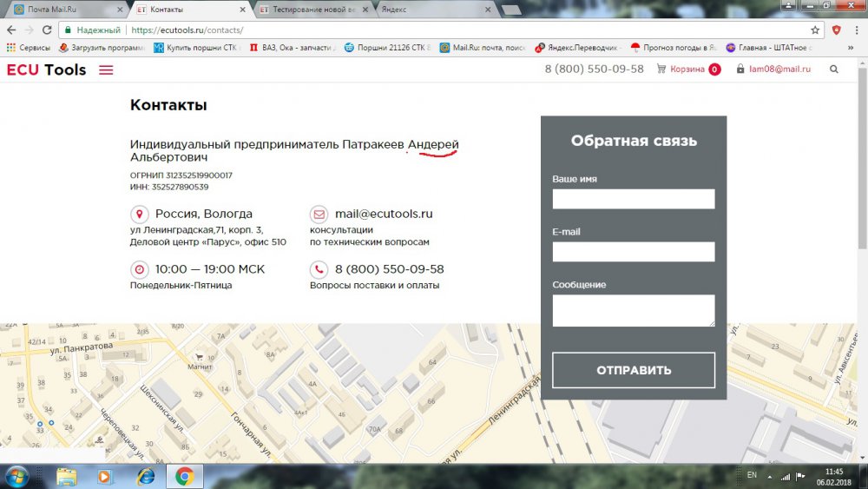Expand the hidden bookmarks chevron

click(x=851, y=48)
